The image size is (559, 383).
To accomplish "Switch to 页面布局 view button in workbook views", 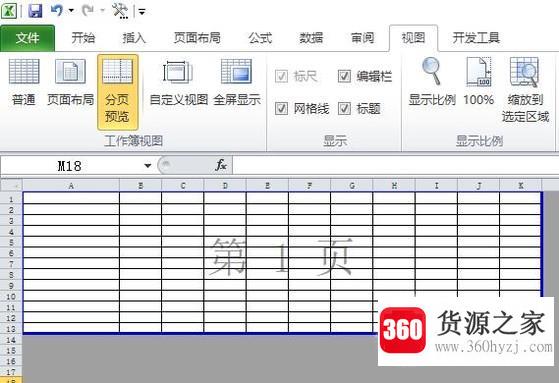I will click(71, 83).
